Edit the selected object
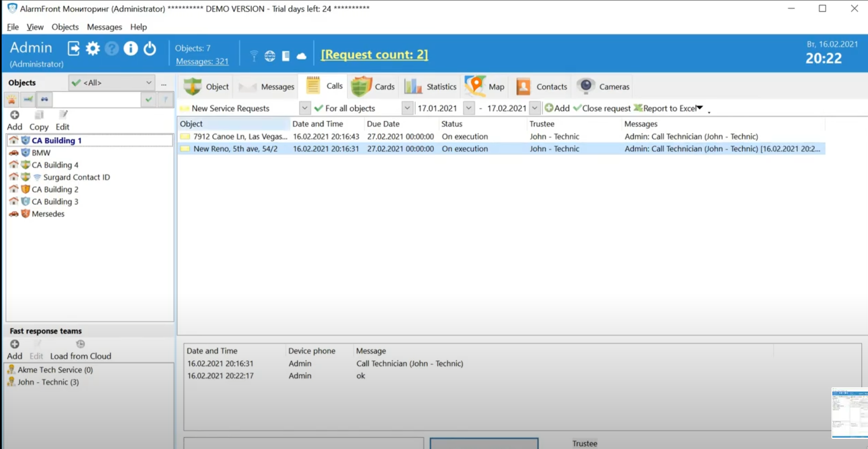 tap(62, 120)
